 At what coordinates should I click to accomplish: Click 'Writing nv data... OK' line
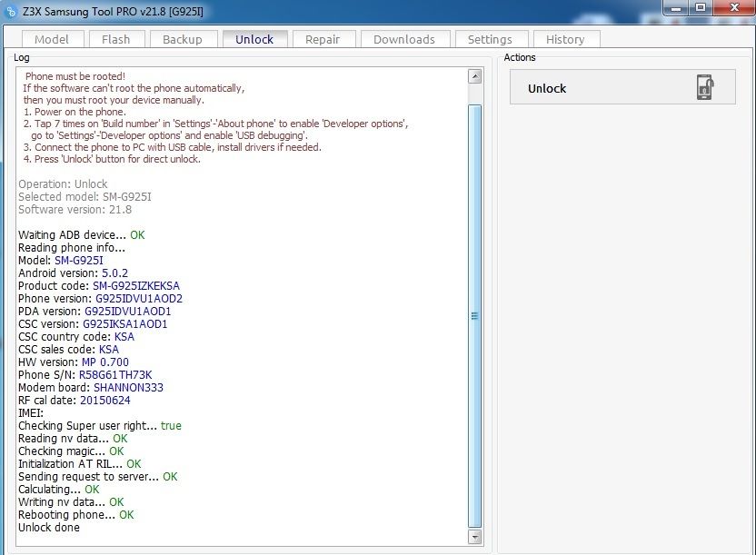click(x=71, y=502)
